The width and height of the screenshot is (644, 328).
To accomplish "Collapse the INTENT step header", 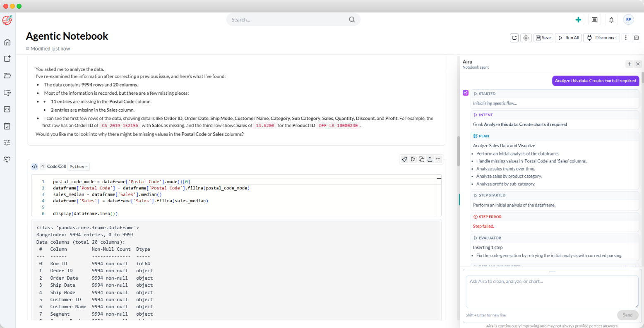I will click(x=555, y=115).
